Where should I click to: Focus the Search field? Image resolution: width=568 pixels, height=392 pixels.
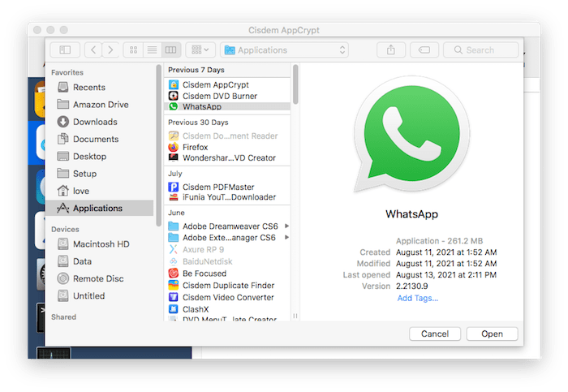click(481, 50)
